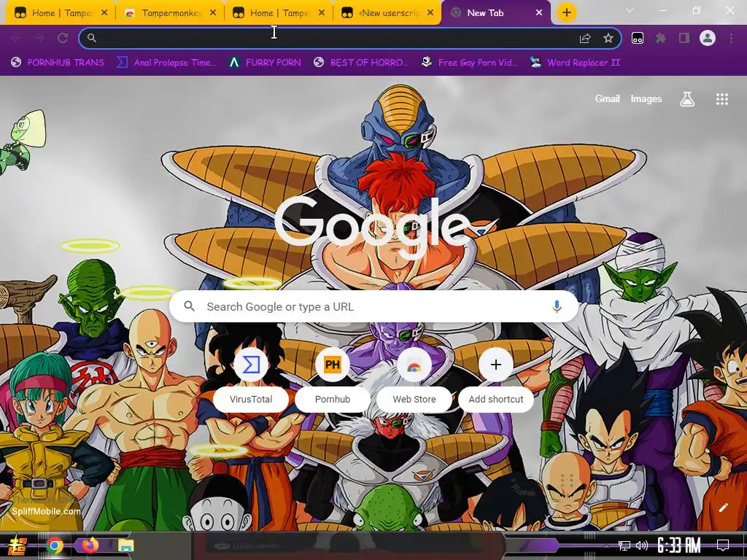The height and width of the screenshot is (560, 747).
Task: Open the network status tray icon
Action: (x=624, y=545)
